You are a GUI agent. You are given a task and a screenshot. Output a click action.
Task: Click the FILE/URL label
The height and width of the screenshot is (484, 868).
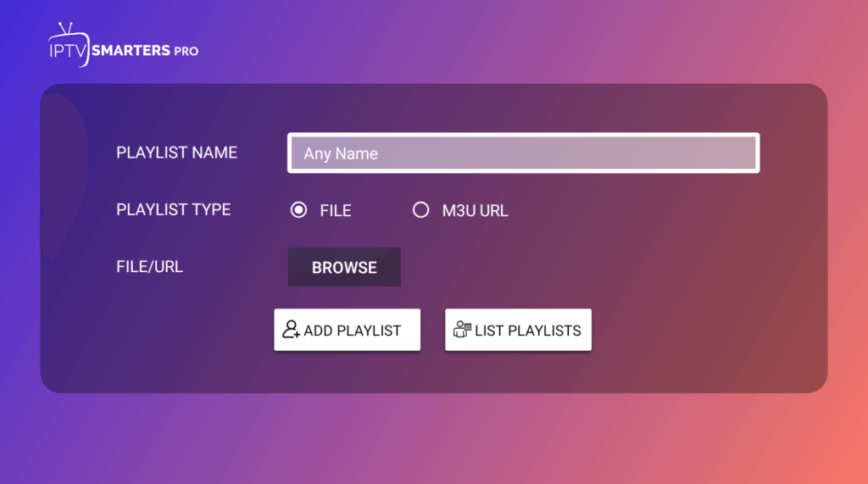149,267
